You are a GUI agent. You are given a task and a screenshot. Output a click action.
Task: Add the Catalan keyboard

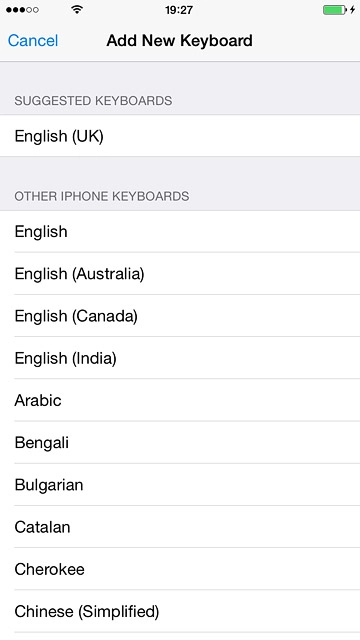tap(180, 527)
